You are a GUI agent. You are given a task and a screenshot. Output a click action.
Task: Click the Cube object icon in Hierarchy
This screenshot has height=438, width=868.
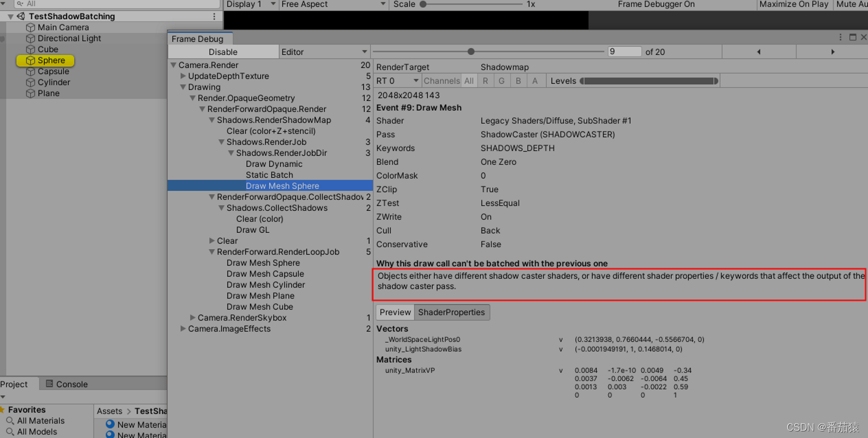31,49
